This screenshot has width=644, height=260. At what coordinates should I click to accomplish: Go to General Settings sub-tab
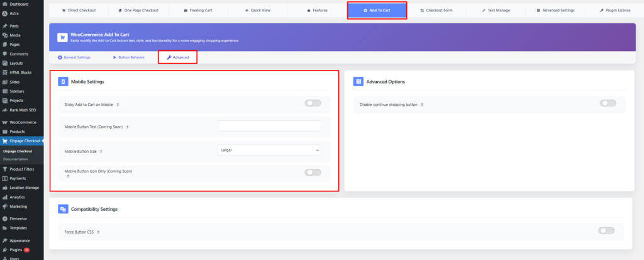coord(74,57)
